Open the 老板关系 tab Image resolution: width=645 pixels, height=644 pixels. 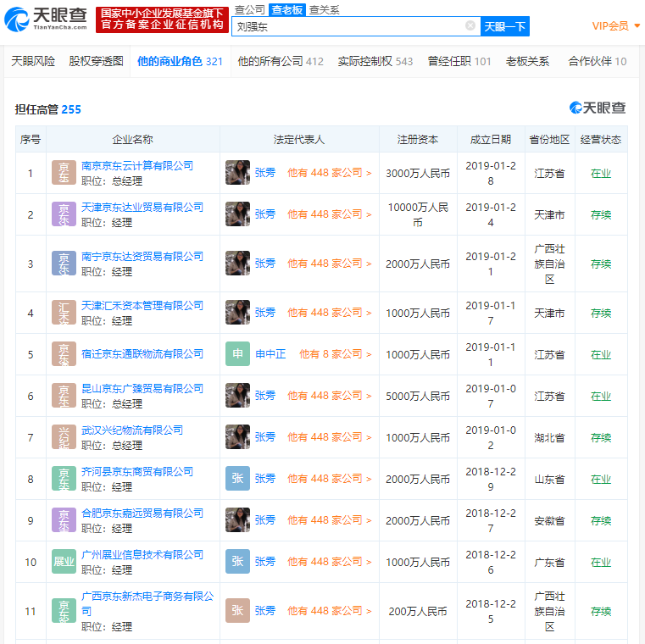point(527,61)
